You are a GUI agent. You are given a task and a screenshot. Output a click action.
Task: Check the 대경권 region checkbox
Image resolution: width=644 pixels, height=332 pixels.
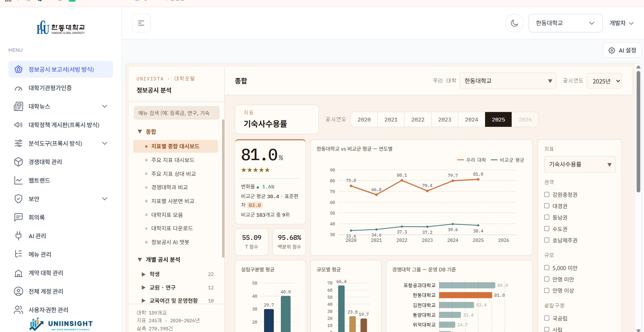[547, 206]
